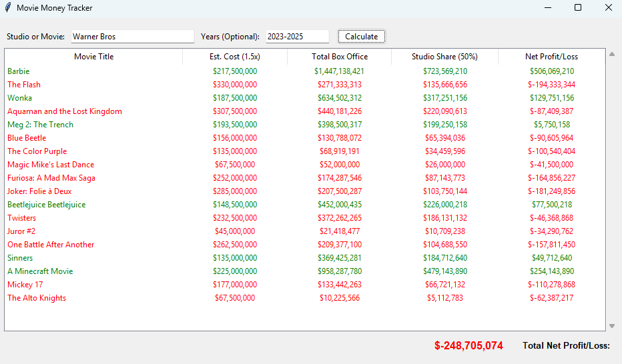Click the scrollbar up arrow
The width and height of the screenshot is (622, 364).
[x=612, y=54]
